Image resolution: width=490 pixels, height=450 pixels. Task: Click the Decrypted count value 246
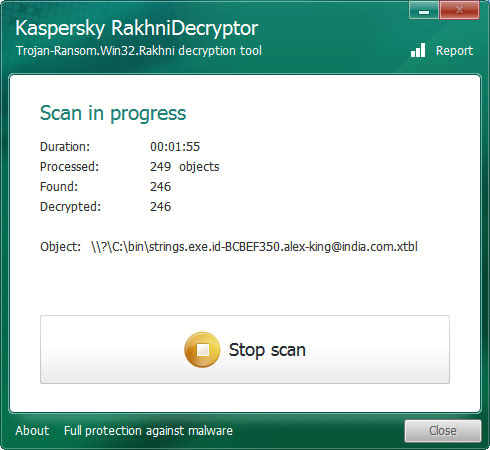pos(161,207)
